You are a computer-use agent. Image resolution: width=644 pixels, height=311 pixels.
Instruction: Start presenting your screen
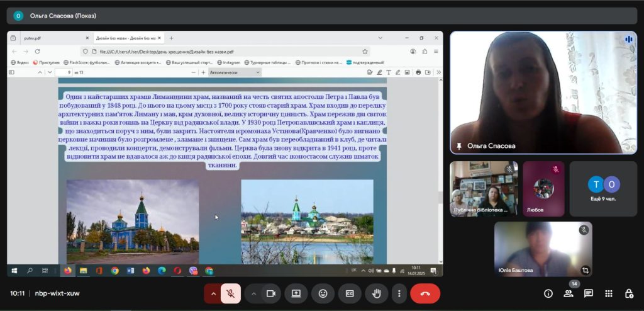pyautogui.click(x=296, y=293)
